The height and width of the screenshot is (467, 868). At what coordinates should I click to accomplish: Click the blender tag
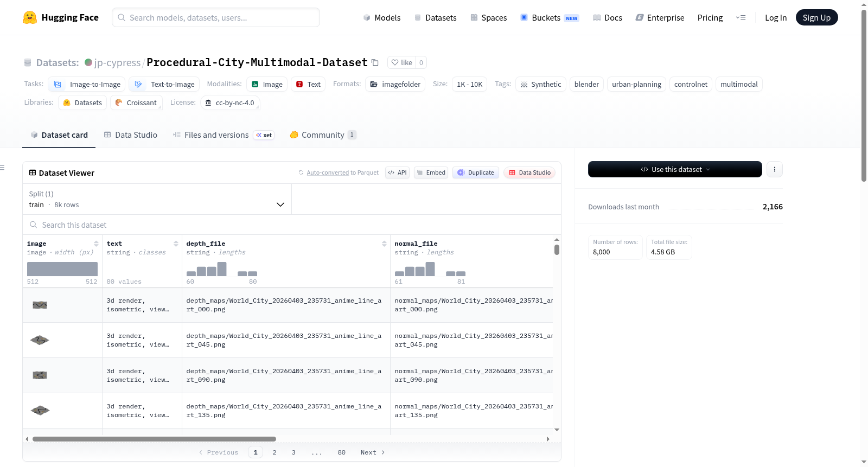(x=586, y=84)
